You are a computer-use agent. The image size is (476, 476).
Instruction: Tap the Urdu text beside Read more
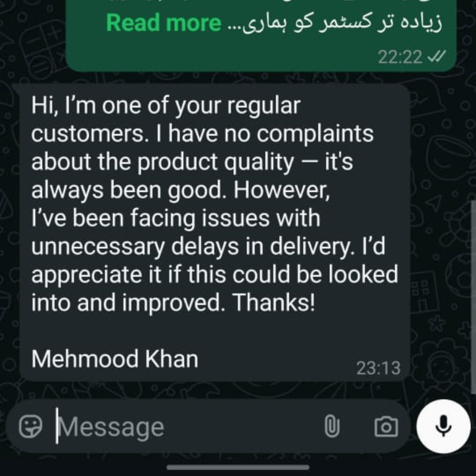(335, 23)
